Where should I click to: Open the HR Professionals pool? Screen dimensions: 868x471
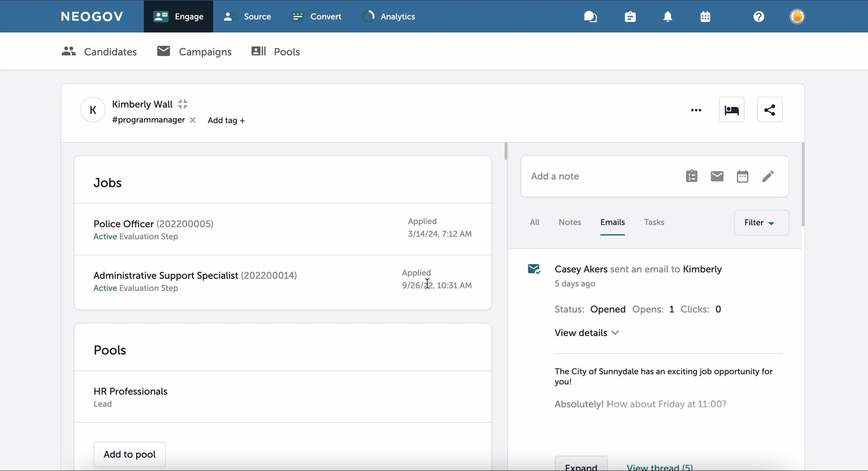point(130,391)
